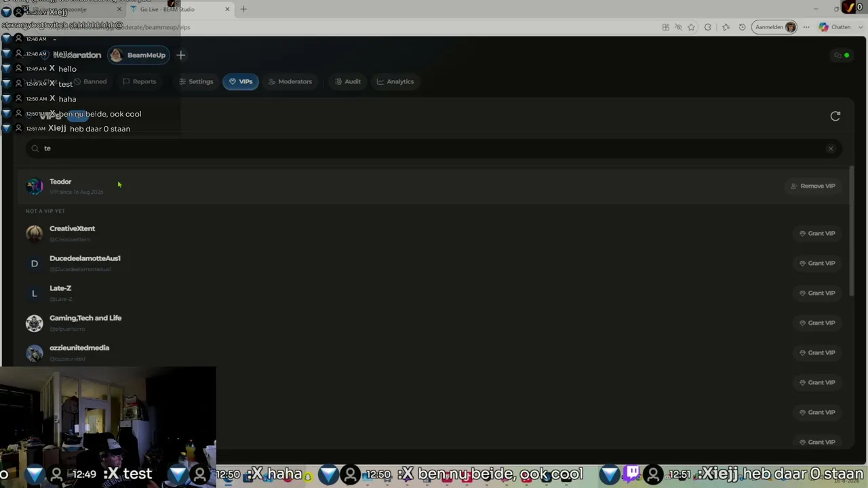Open the Banned tab

[x=90, y=81]
